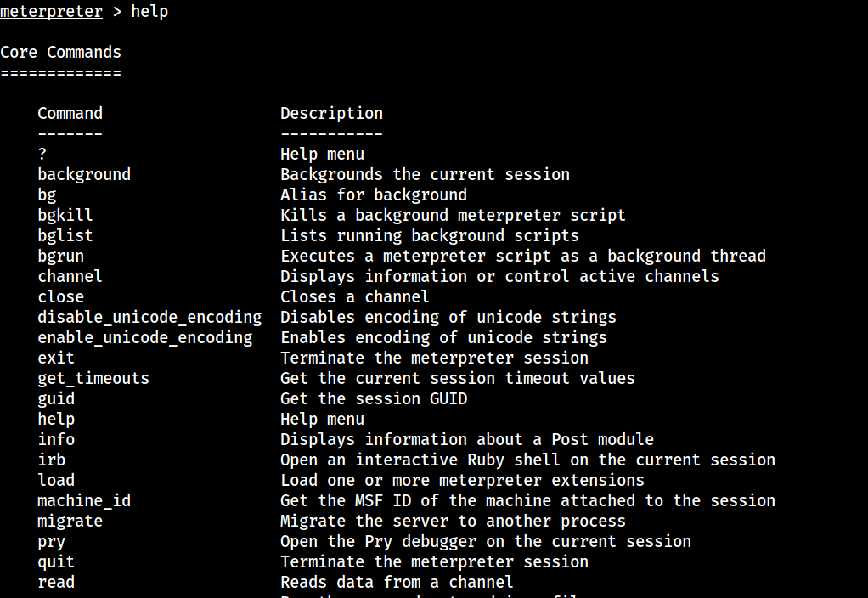Click the "machine_id" command entry
Image resolution: width=868 pixels, height=598 pixels.
84,501
